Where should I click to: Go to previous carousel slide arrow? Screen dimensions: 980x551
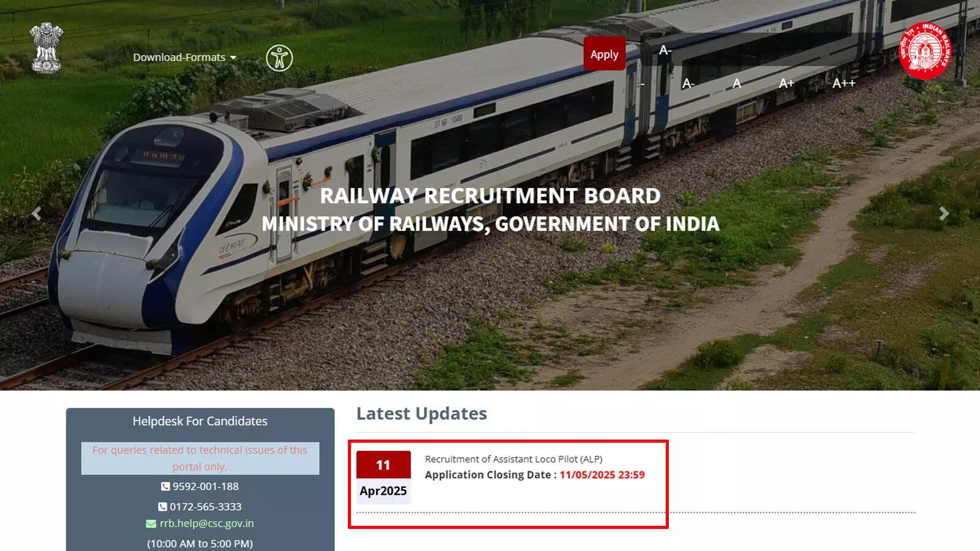click(37, 213)
